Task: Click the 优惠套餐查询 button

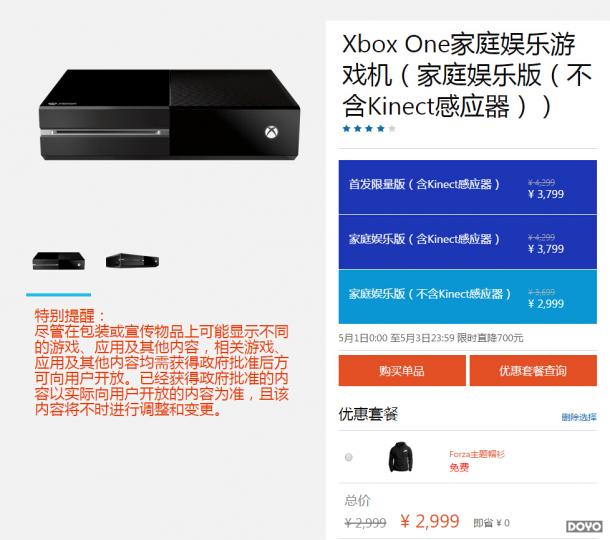Action: tap(533, 370)
